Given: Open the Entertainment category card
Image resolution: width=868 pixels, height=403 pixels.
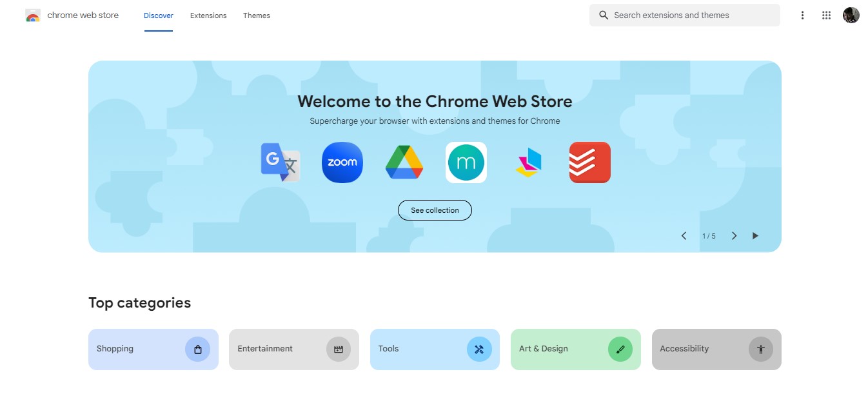Looking at the screenshot, I should click(x=294, y=349).
